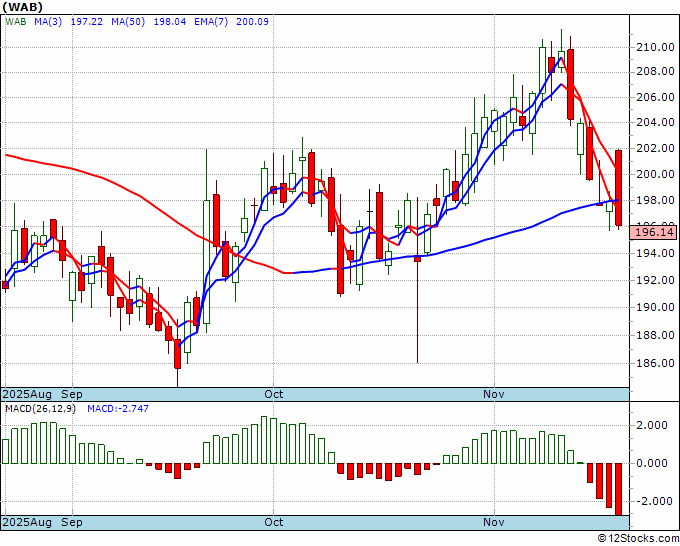Image resolution: width=680 pixels, height=546 pixels.
Task: Click the lowest red MACD bar at far right
Action: pyautogui.click(x=618, y=489)
